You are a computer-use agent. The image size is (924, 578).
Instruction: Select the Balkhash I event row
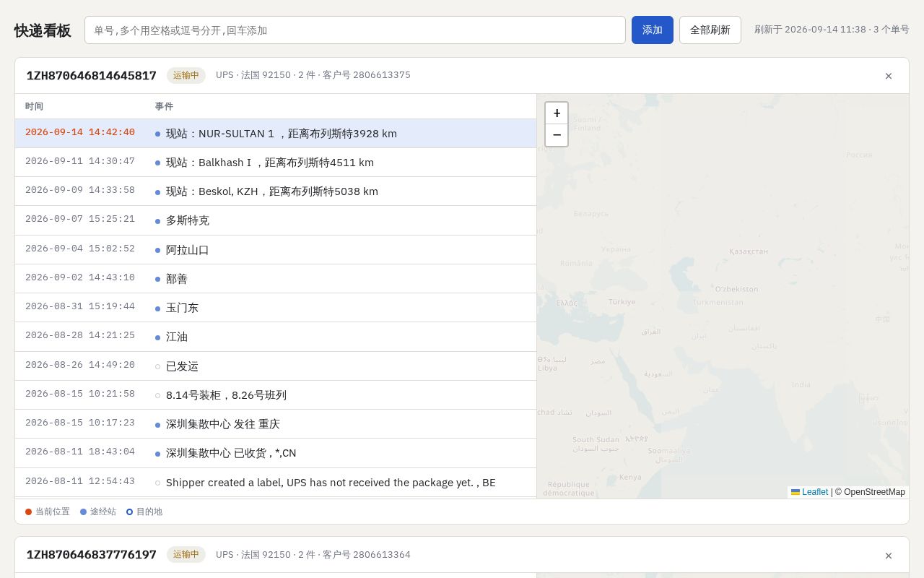click(276, 163)
